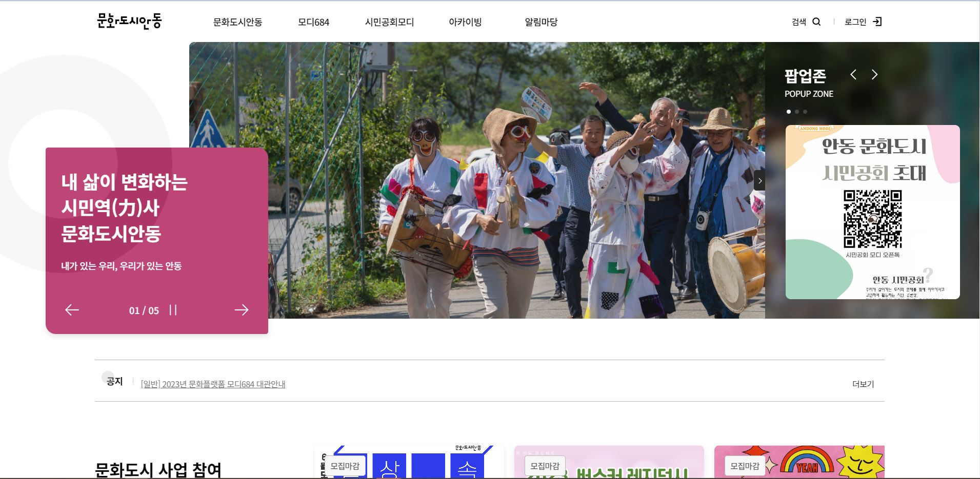
Task: Open the 시민공회 초대 popup banner
Action: (x=872, y=212)
